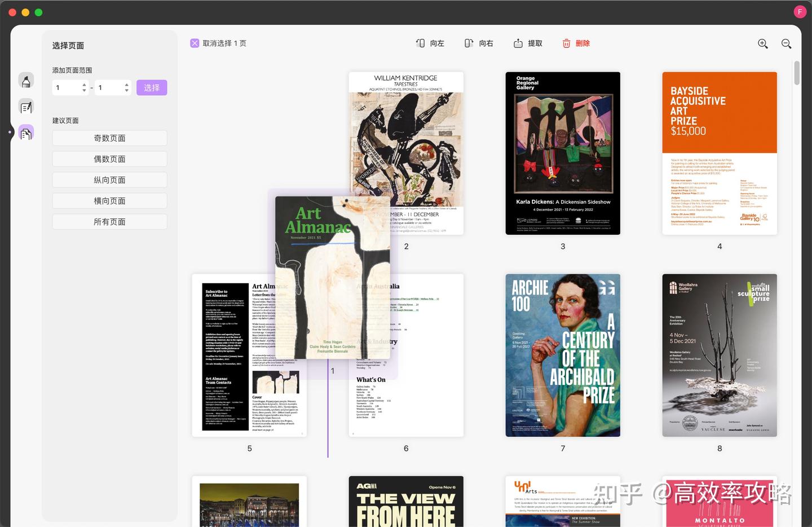Delete the selected page via 删除
812x527 pixels.
click(576, 43)
